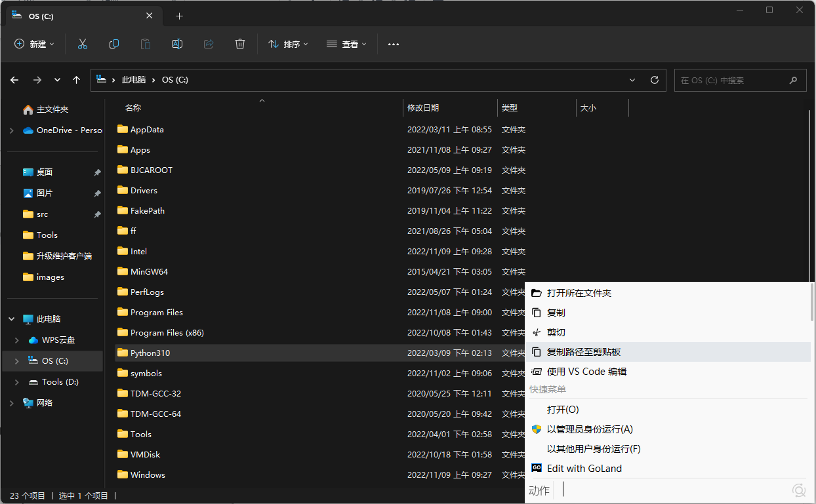Click the folder icon of the Windows row

click(123, 475)
